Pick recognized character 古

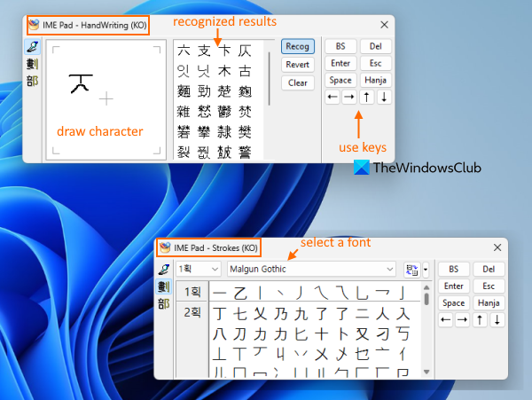tap(245, 71)
